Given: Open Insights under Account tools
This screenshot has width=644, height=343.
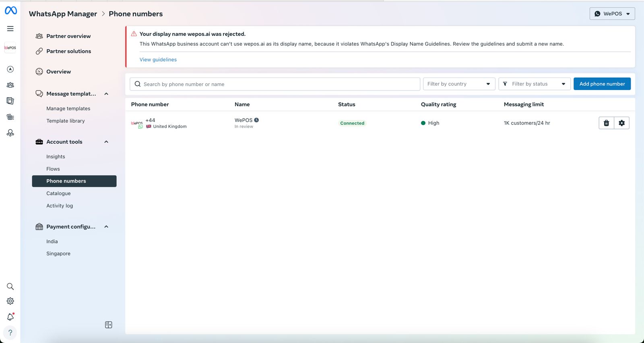Looking at the screenshot, I should (56, 156).
